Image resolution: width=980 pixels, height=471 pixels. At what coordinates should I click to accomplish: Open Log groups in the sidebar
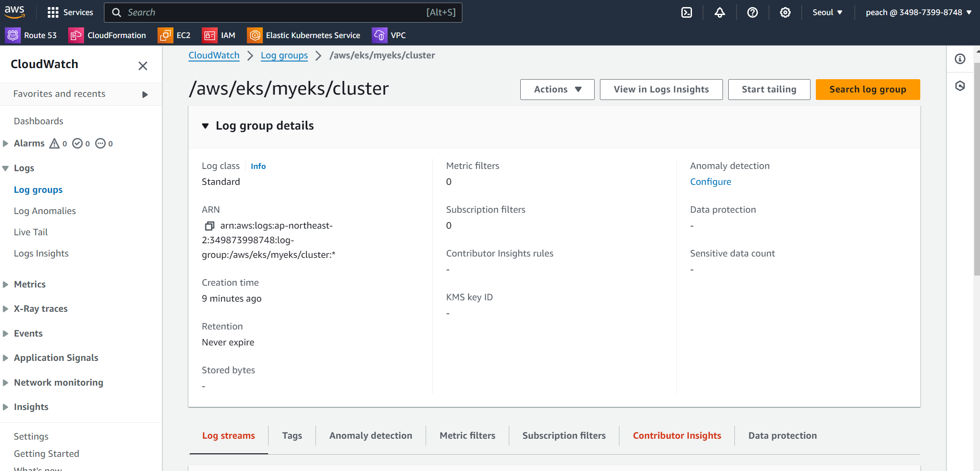click(38, 190)
